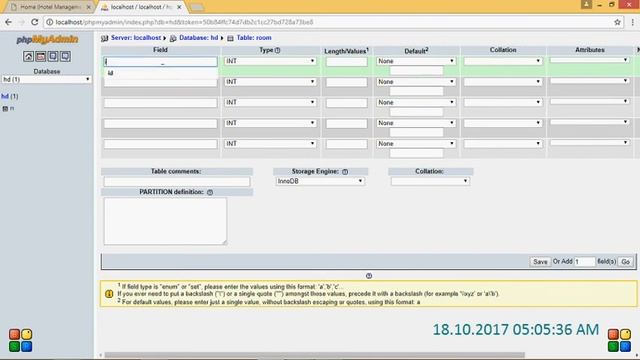Open the Collation dropdown in the third field row

point(503,102)
